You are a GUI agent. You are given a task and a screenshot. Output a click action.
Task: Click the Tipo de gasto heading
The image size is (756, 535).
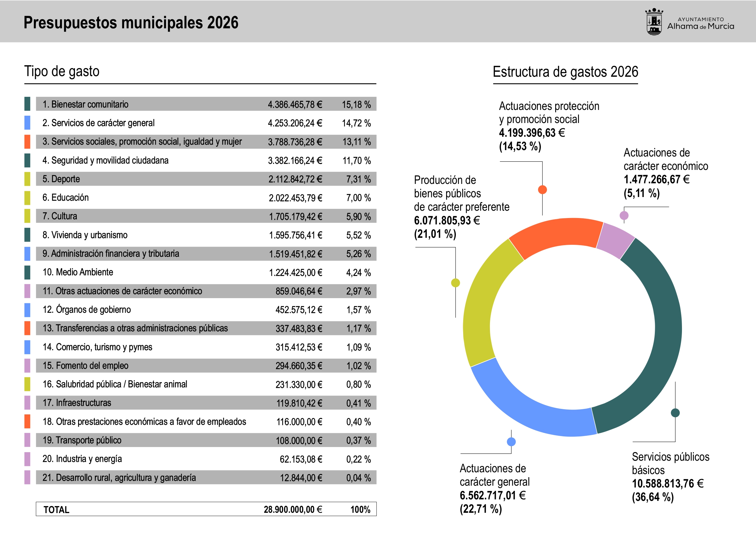(62, 72)
